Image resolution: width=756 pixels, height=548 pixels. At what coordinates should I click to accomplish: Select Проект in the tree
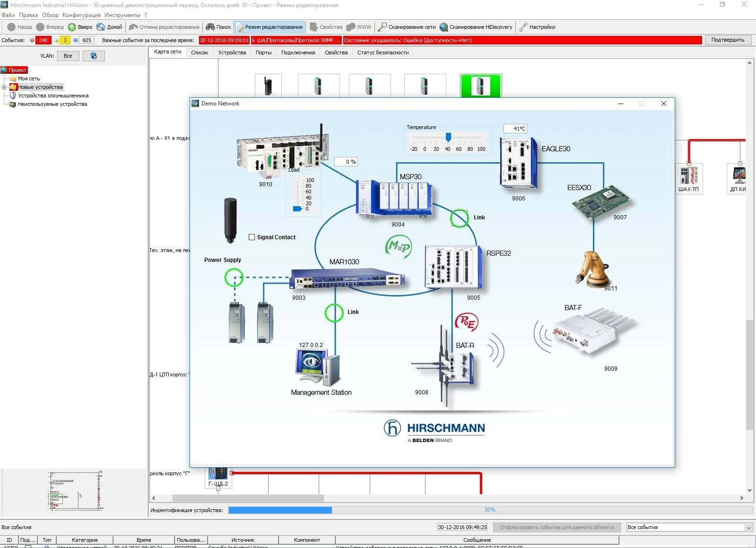(x=14, y=70)
